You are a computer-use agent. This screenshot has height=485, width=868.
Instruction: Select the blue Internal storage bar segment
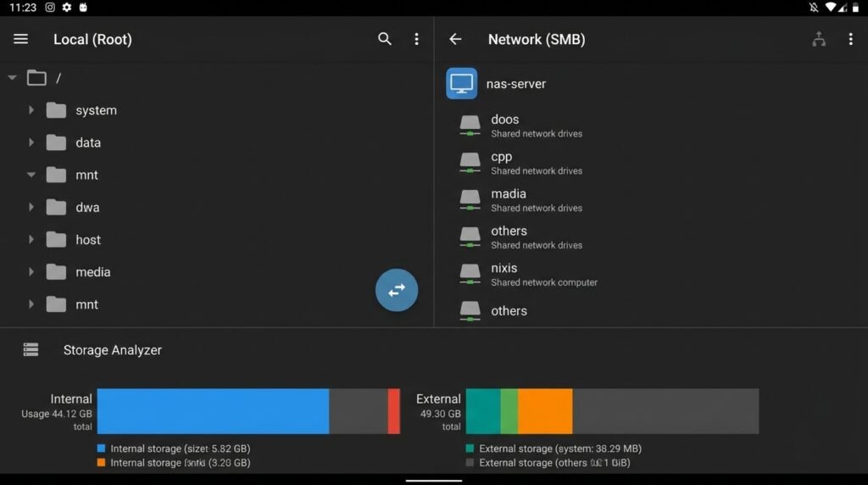(x=213, y=411)
